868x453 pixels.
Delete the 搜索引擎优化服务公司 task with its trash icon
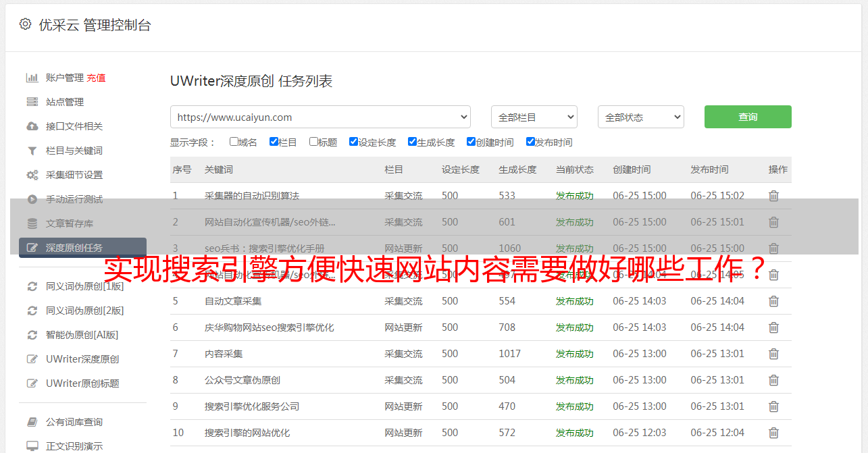[x=774, y=406]
